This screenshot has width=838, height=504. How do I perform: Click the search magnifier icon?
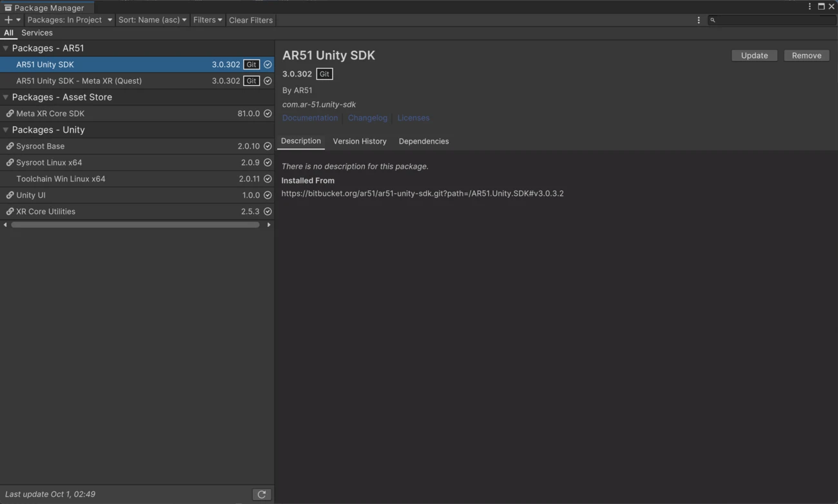click(x=713, y=20)
